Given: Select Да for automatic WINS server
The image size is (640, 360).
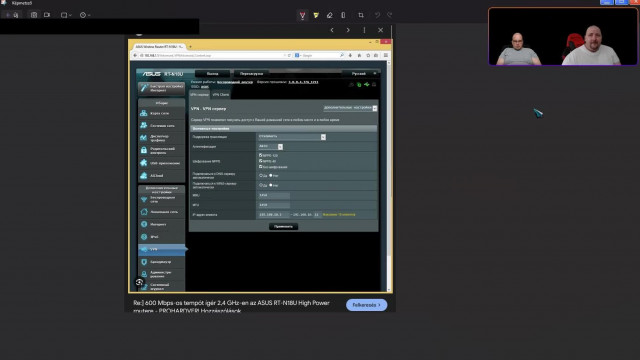Looking at the screenshot, I should 261,185.
